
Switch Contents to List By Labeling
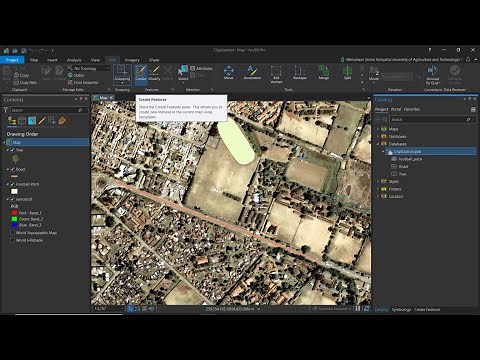coord(62,121)
